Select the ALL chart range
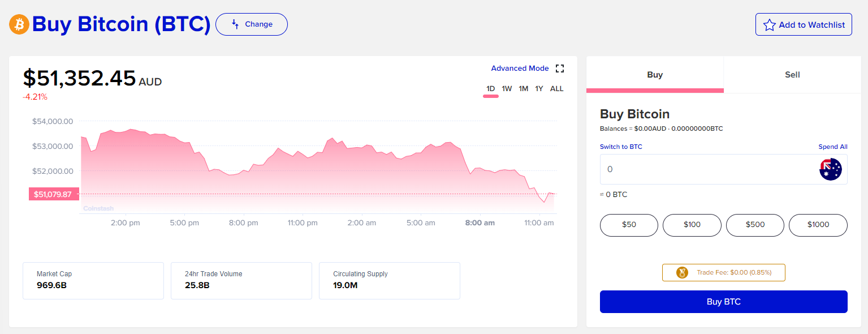This screenshot has width=868, height=334. click(556, 89)
